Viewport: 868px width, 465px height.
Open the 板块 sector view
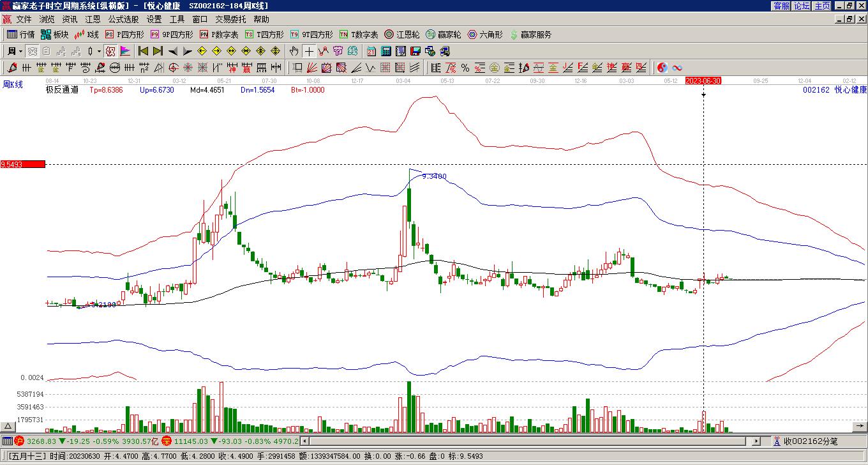coord(55,34)
